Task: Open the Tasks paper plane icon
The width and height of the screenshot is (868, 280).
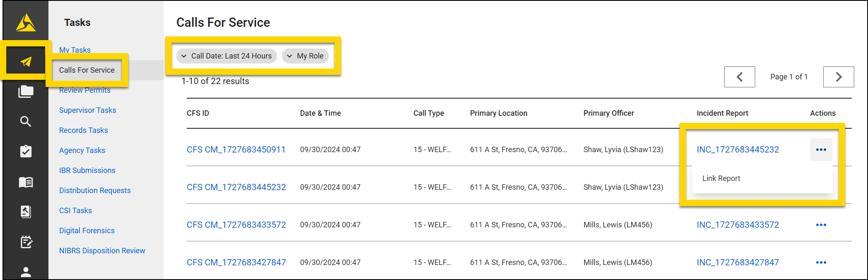Action: 26,62
